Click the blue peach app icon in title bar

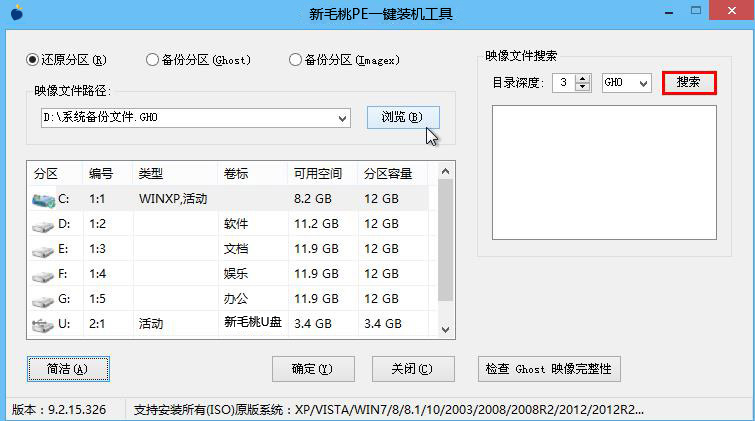tap(17, 13)
